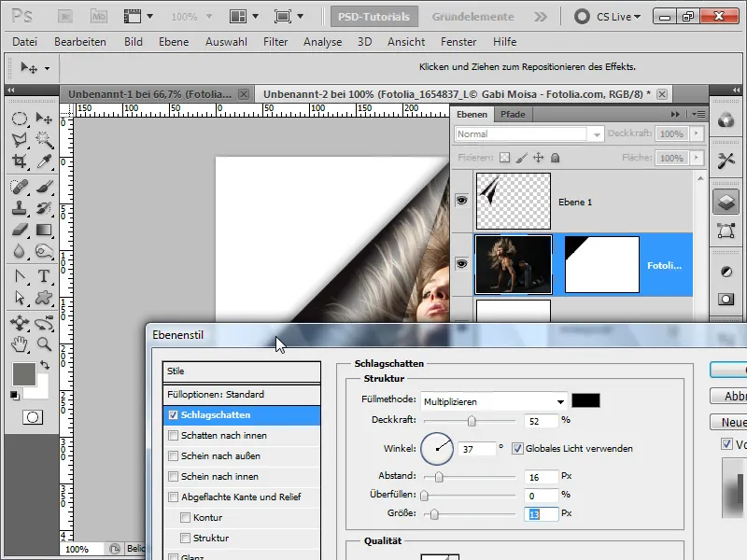Enable Schein nach innen
The width and height of the screenshot is (747, 560).
[173, 476]
